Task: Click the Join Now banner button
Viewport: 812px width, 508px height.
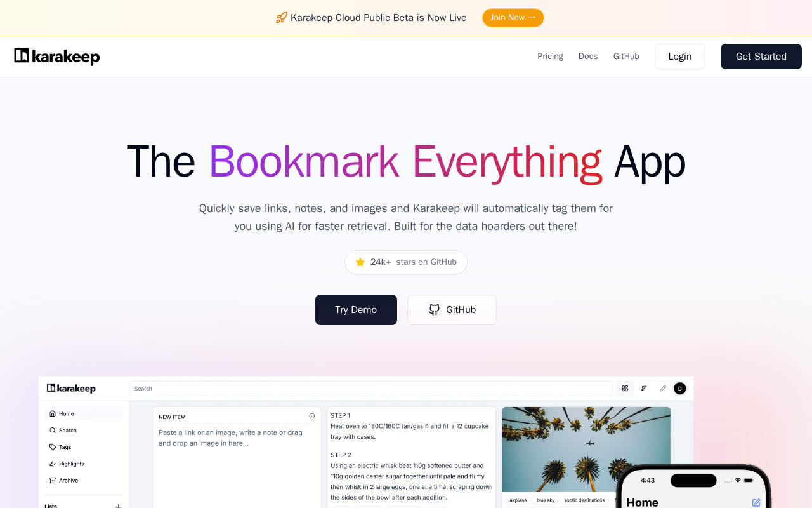Action: click(513, 18)
